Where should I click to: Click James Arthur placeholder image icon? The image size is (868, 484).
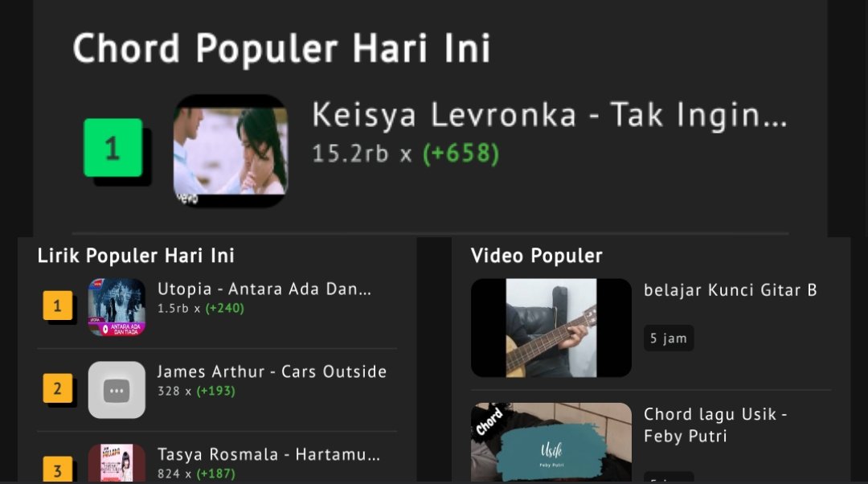117,390
